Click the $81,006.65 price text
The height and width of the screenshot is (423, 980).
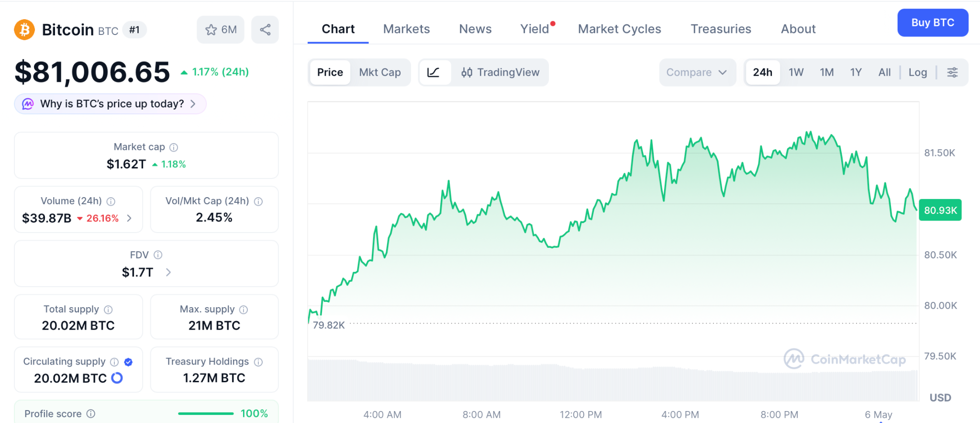[x=92, y=72]
